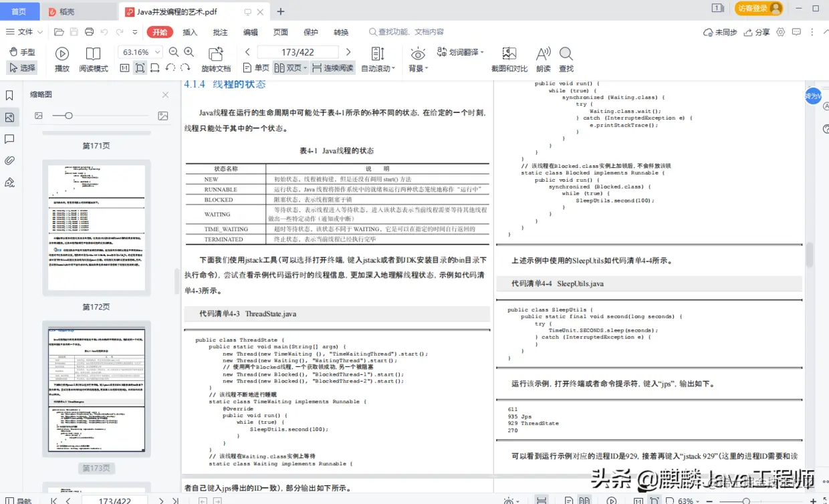Open Reading mode (阅读模式)
The image size is (829, 504).
(94, 59)
